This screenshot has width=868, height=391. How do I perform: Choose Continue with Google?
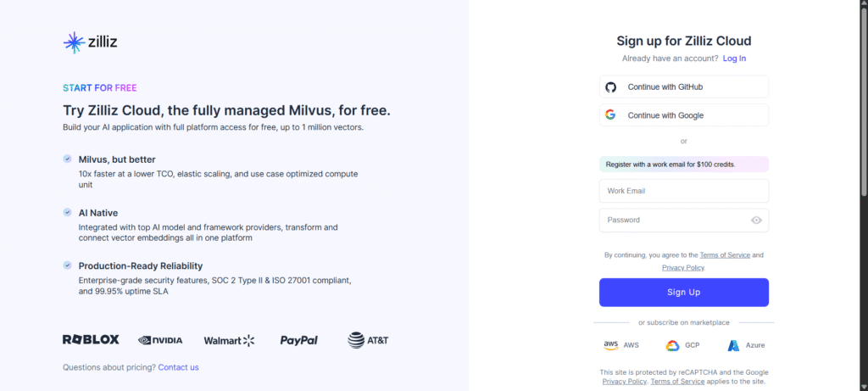(683, 115)
